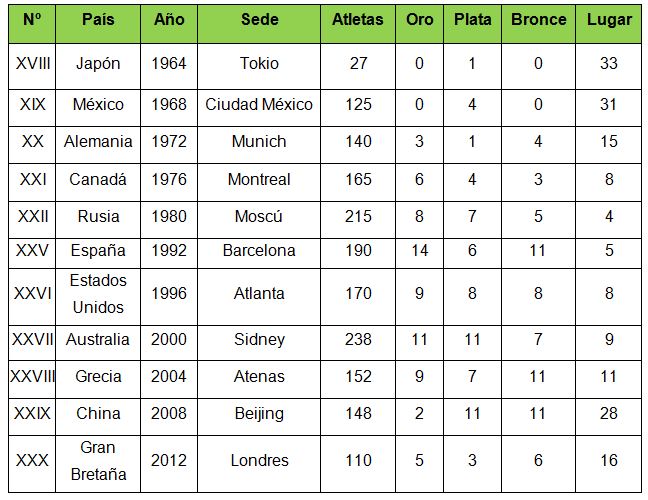
Task: Click the Oro column header
Action: [x=419, y=24]
